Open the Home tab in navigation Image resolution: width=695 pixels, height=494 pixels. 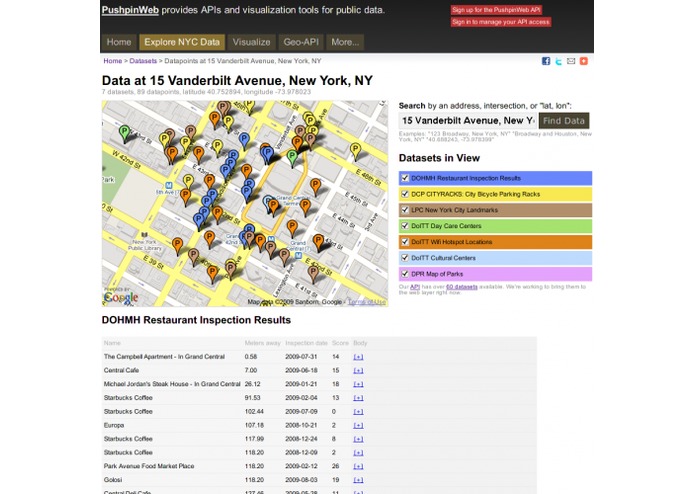pos(119,42)
